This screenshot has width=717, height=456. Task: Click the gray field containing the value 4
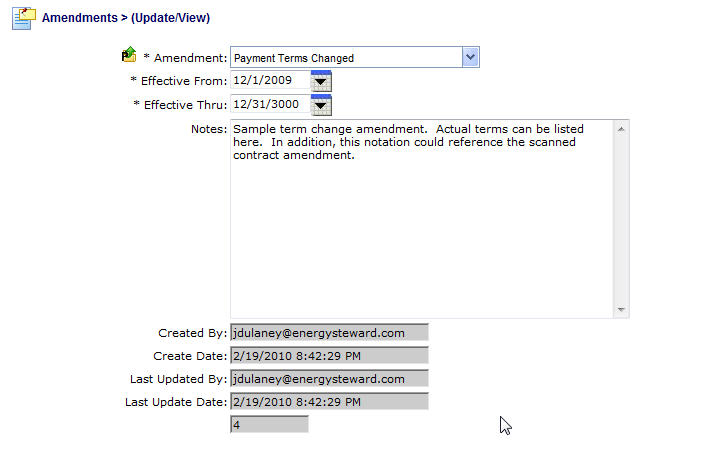tap(269, 425)
